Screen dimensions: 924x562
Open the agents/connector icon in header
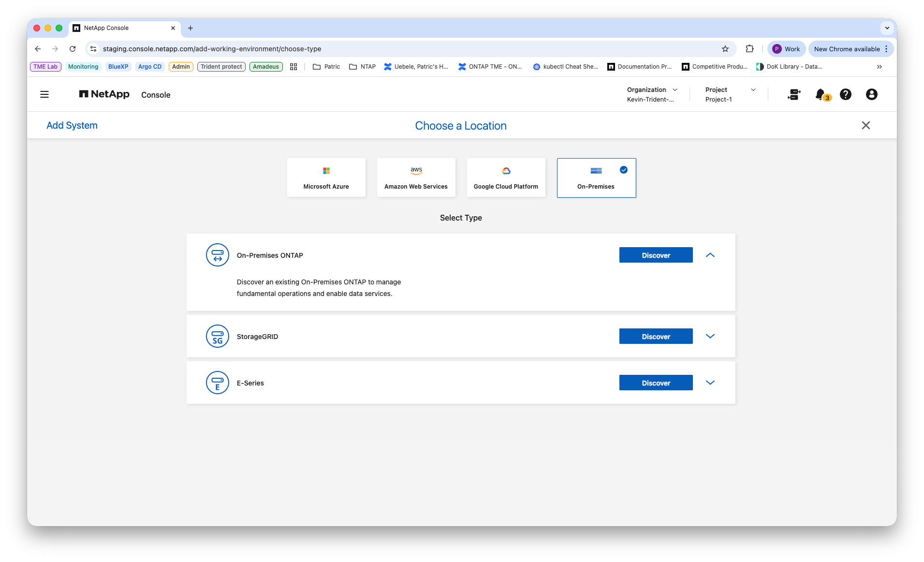794,94
